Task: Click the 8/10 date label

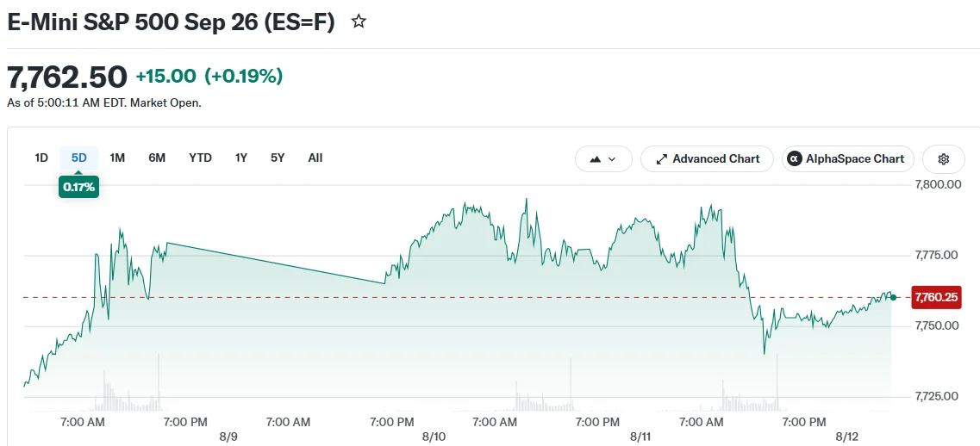Action: 434,437
